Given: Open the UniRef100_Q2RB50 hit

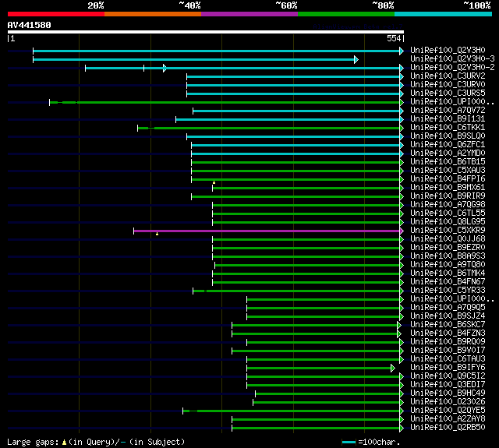Looking at the screenshot, I should click(448, 428).
